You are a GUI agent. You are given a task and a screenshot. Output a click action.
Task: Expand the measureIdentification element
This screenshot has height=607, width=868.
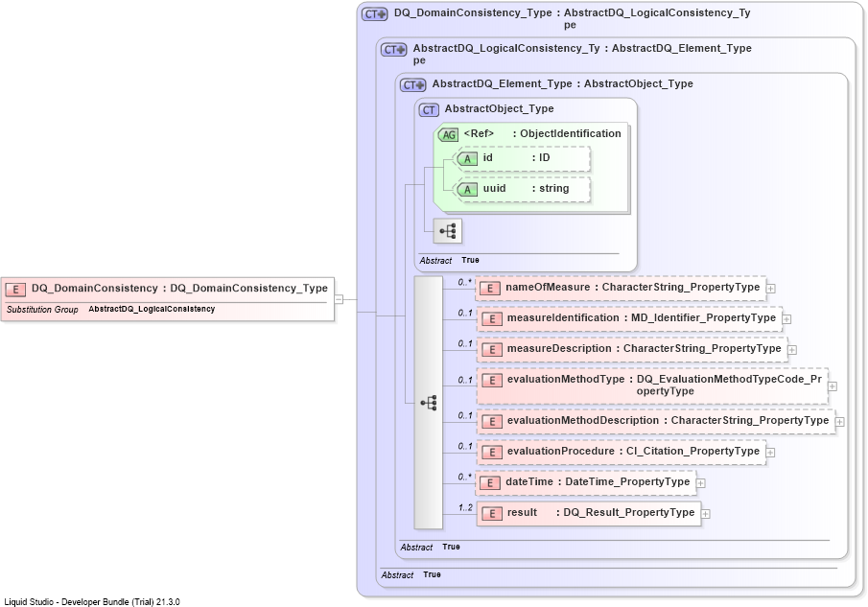[786, 319]
